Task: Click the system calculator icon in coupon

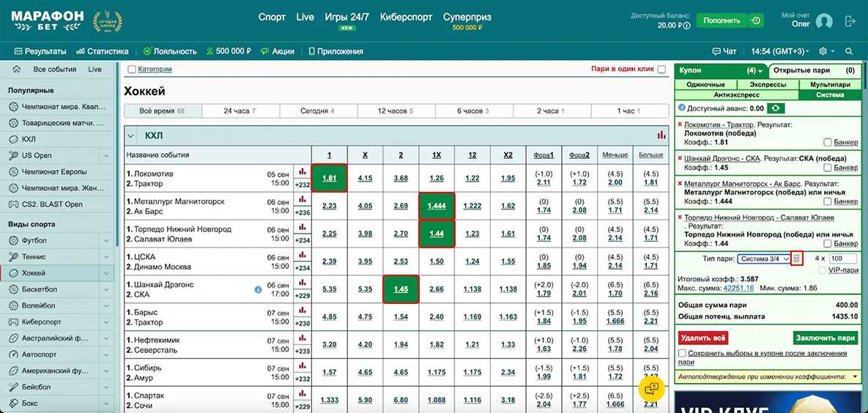Action: (797, 258)
